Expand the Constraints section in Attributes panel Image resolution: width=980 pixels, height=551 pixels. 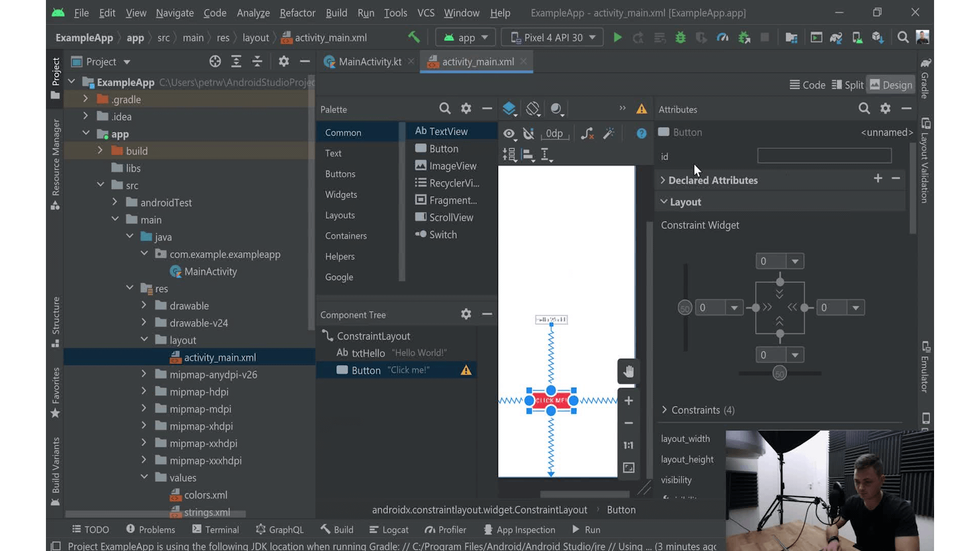pyautogui.click(x=664, y=409)
